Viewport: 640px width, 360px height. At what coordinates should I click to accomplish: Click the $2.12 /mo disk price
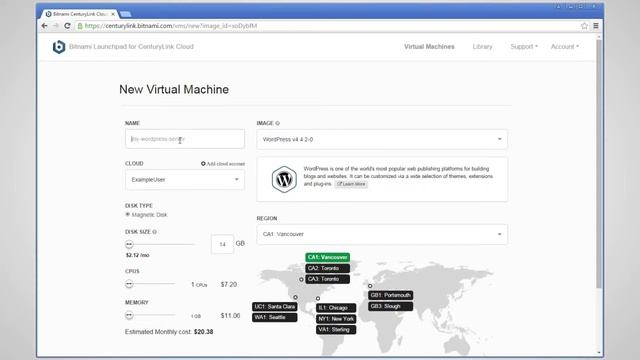(138, 255)
